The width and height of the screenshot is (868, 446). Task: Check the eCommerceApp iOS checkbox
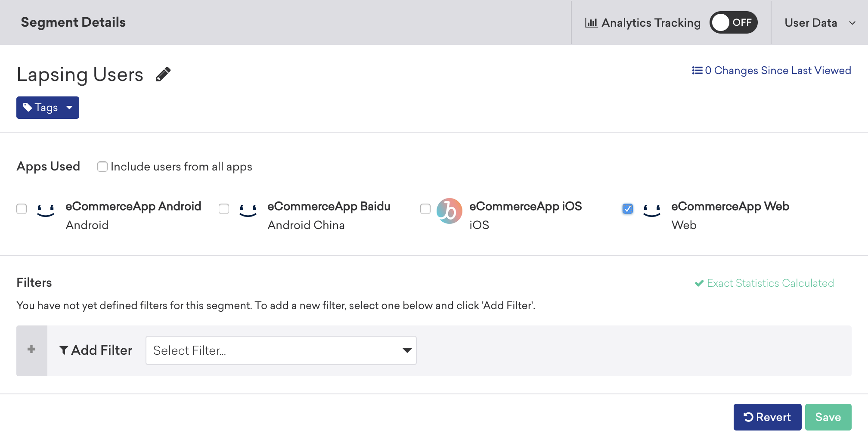point(425,209)
